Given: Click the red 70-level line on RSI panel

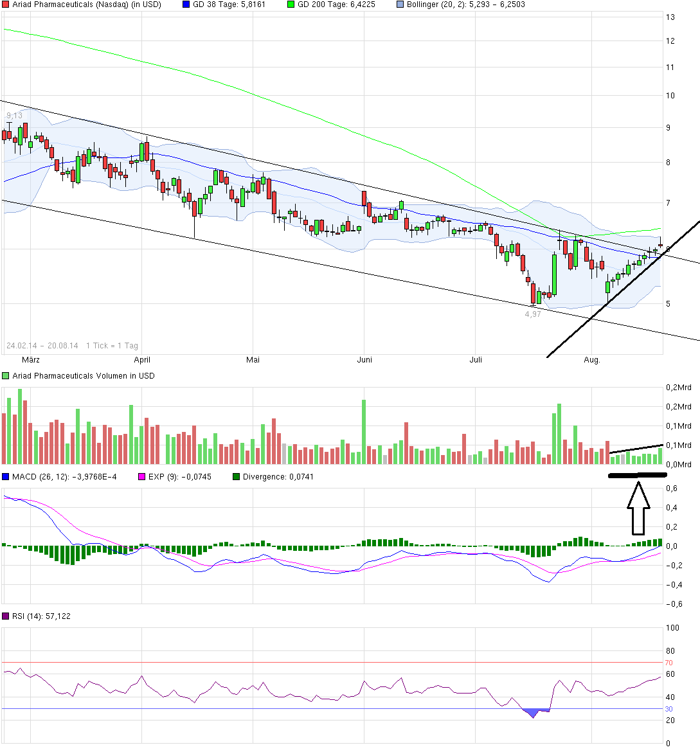Looking at the screenshot, I should pyautogui.click(x=321, y=662).
